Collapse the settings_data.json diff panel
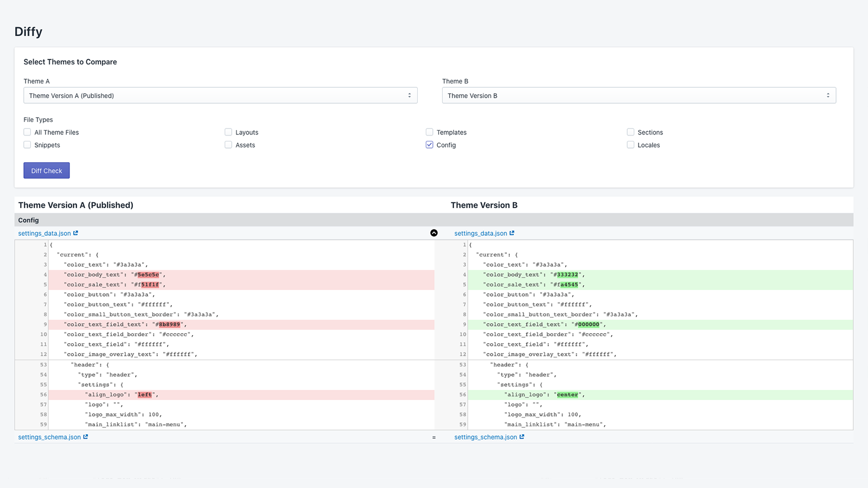This screenshot has width=868, height=488. [434, 233]
